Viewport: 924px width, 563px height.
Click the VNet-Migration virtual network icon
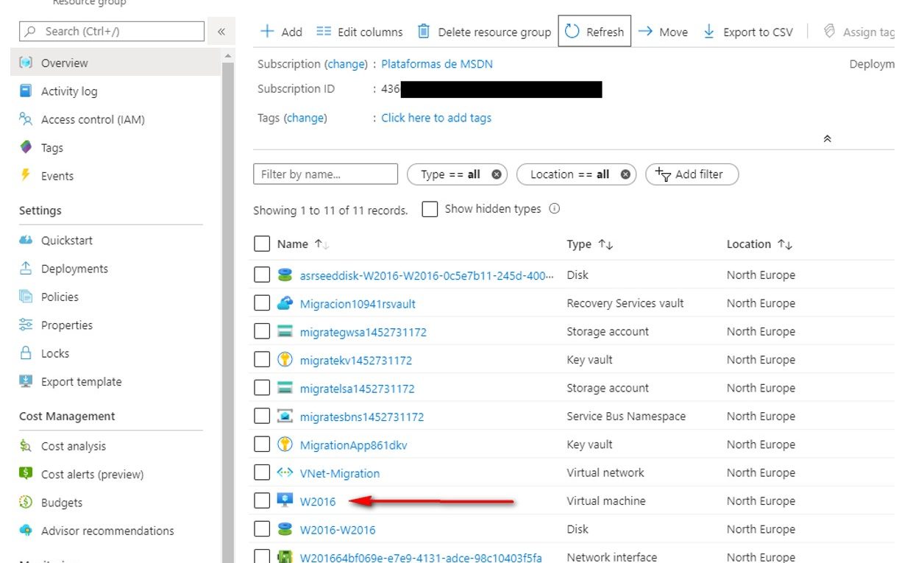pos(285,473)
